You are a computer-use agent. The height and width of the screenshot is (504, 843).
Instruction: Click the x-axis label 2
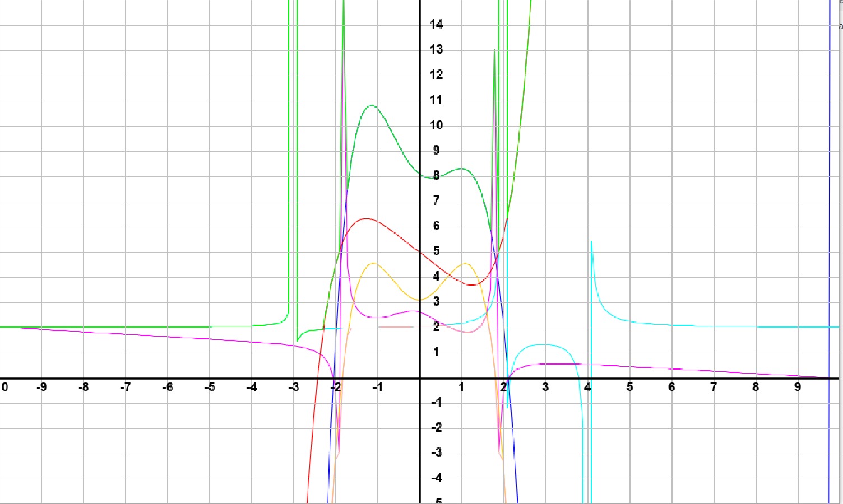(504, 387)
